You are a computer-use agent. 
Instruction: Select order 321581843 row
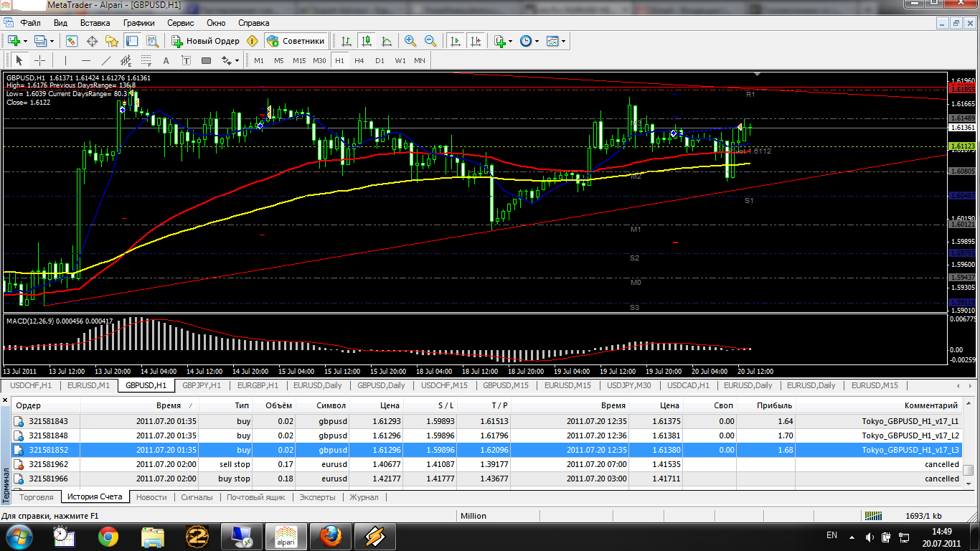click(x=488, y=421)
